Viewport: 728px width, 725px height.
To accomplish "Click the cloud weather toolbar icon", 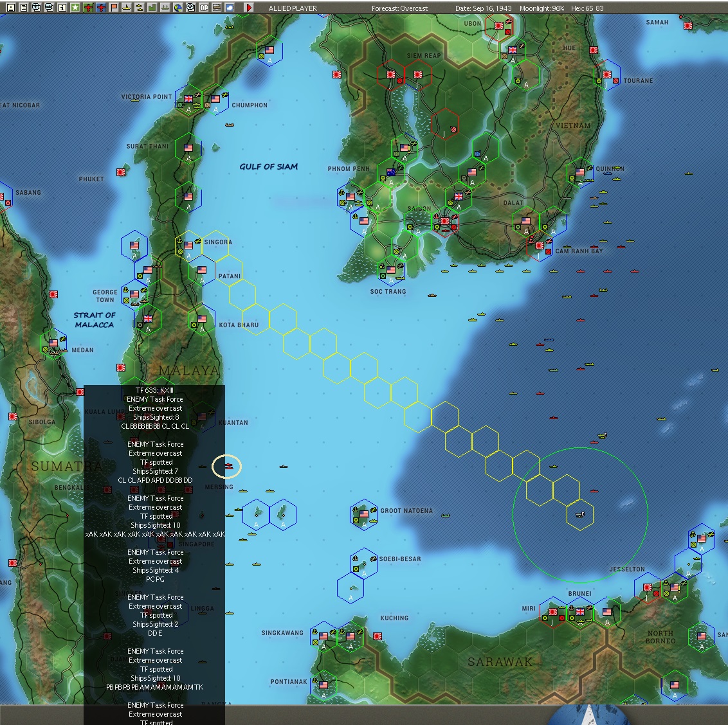I will pyautogui.click(x=230, y=8).
